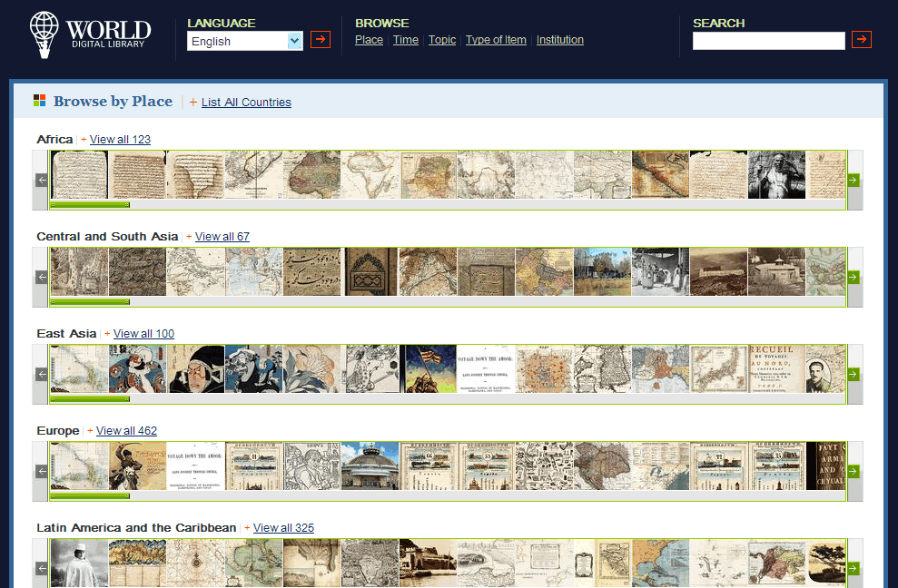Open the List All Countries link
This screenshot has width=898, height=588.
point(246,103)
